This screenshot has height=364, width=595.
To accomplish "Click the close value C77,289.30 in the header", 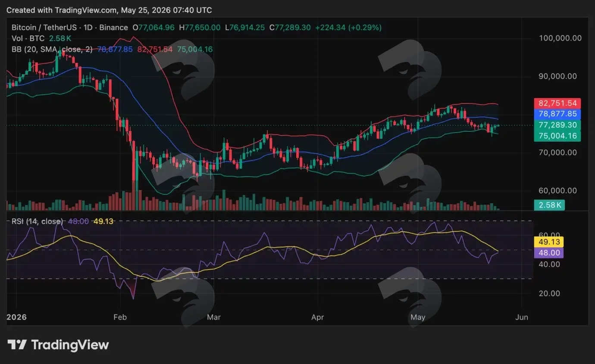I will click(x=290, y=28).
